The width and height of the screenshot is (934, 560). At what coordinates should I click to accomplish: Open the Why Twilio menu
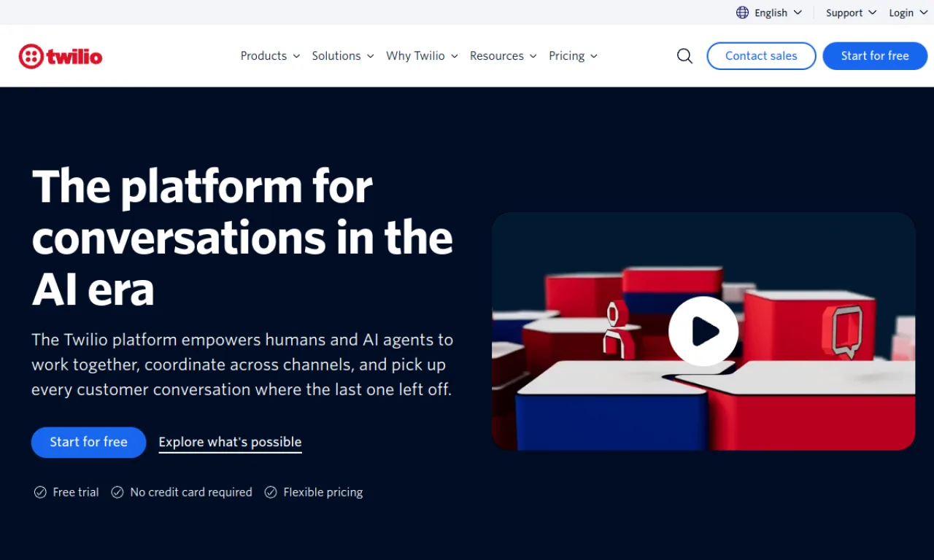tap(422, 56)
